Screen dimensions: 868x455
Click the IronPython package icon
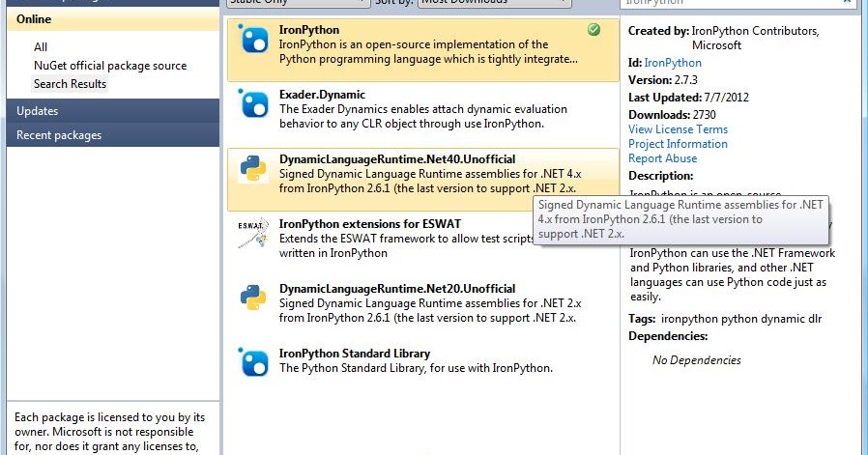point(253,39)
